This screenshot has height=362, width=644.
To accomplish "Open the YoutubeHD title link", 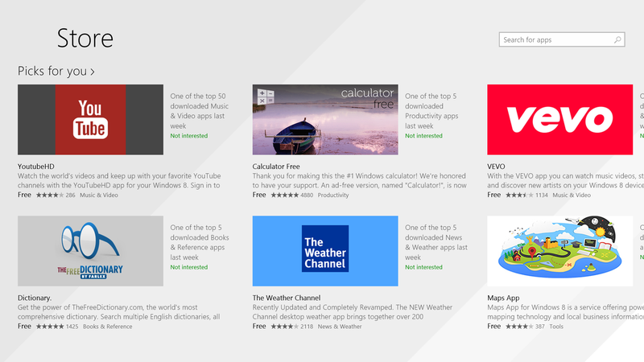I will [35, 167].
